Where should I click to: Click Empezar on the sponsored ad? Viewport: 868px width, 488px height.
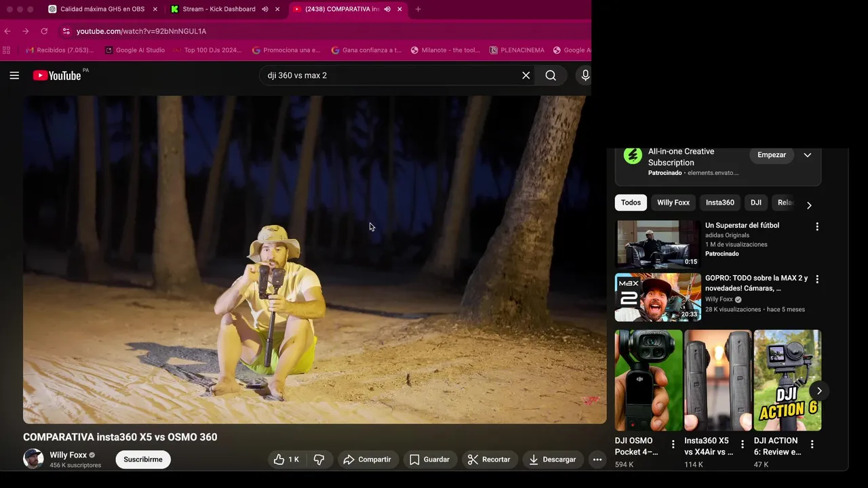772,155
